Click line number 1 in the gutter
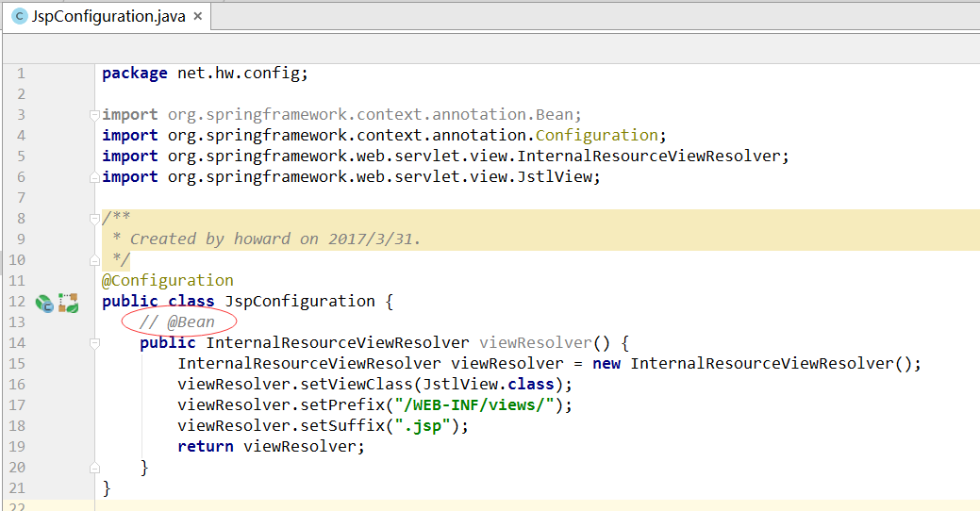Screen dimensions: 980x511 tap(21, 74)
